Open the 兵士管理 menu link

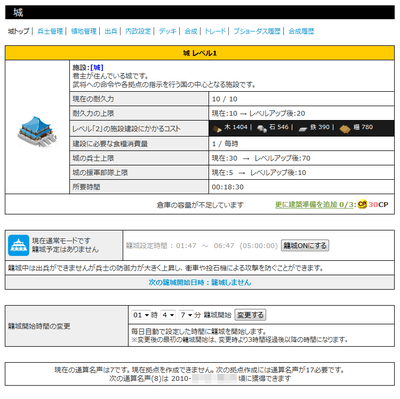[50, 31]
